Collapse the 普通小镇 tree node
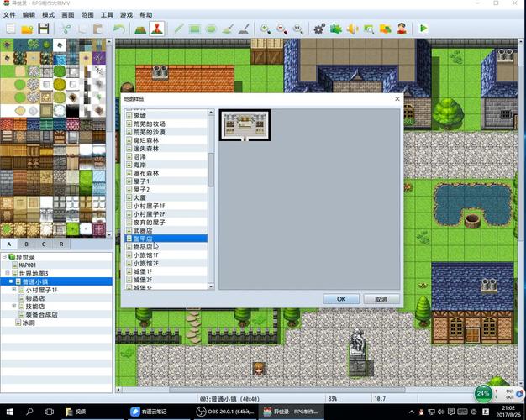Viewport: 526px width, 420px height. pos(12,281)
